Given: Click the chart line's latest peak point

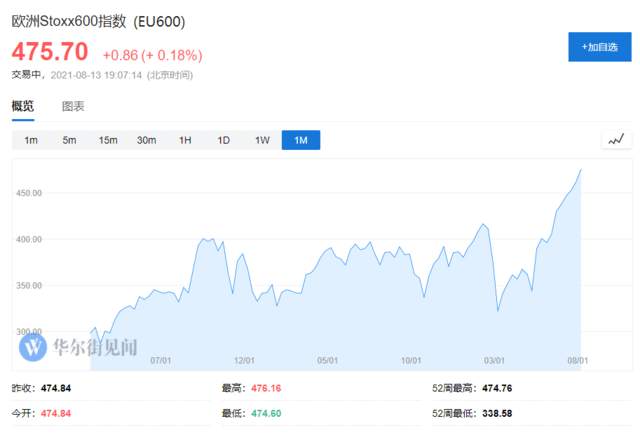Looking at the screenshot, I should [581, 169].
